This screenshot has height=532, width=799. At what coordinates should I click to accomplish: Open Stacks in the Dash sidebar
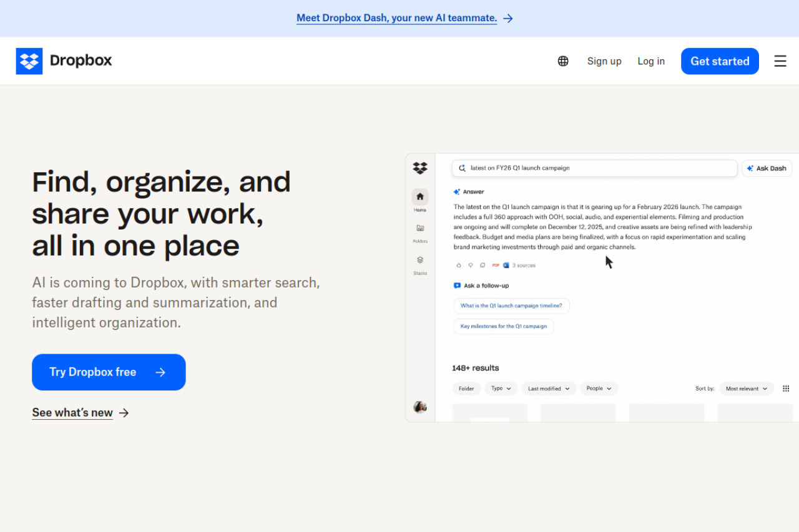419,261
